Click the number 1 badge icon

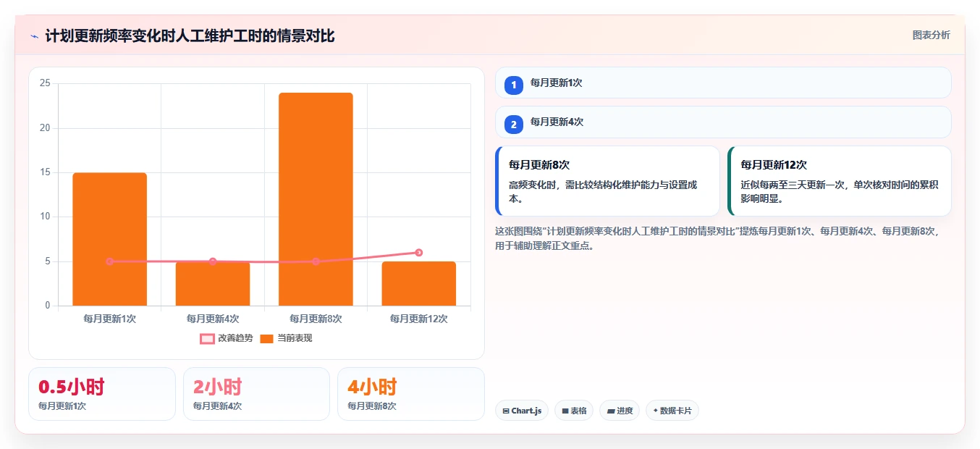pyautogui.click(x=514, y=85)
